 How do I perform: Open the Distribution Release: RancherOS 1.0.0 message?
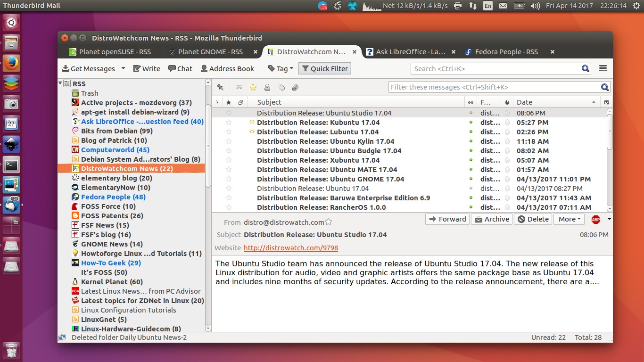tap(322, 207)
